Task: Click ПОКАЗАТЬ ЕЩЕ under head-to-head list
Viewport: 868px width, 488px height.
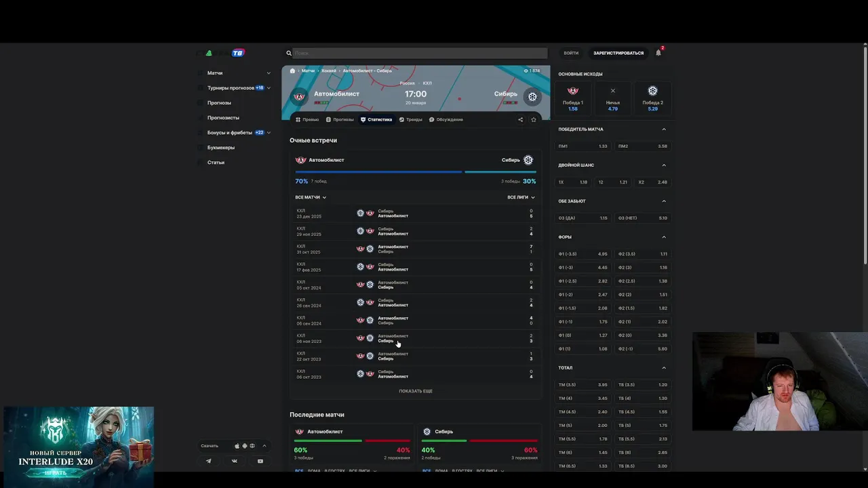Action: coord(416,391)
